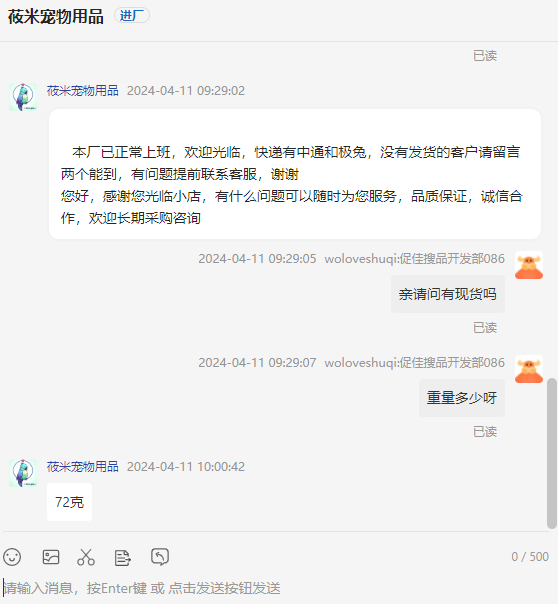Click the 72克 reply bubble
The image size is (558, 604).
[69, 502]
